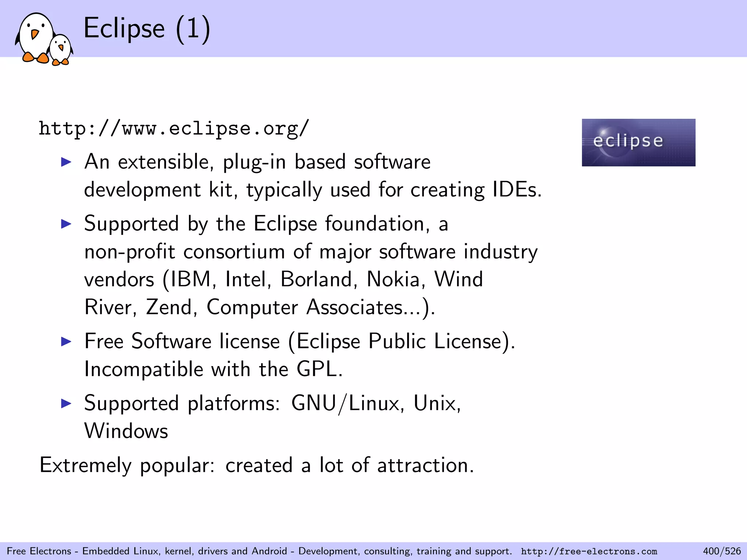Click the word 'Windows' in platforms list

click(126, 431)
